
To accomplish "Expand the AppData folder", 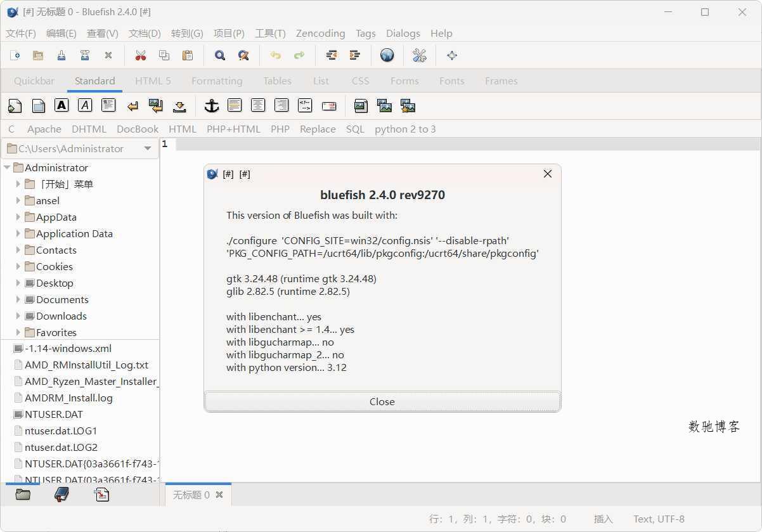I will pos(18,217).
